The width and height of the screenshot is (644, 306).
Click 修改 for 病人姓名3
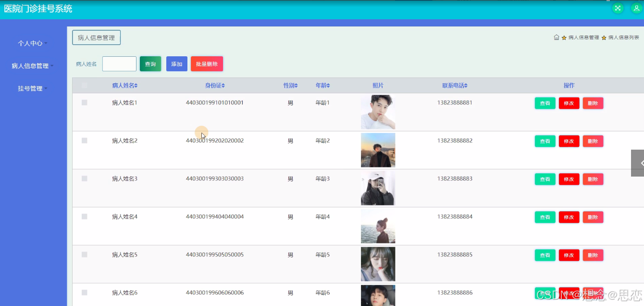[x=569, y=179]
